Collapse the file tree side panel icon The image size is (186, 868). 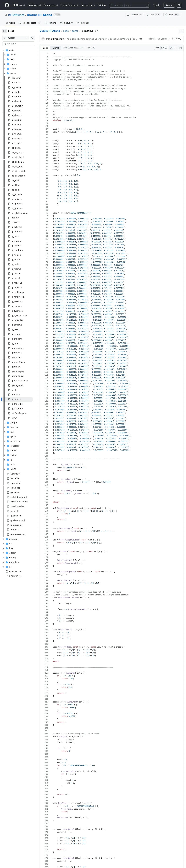[5, 31]
